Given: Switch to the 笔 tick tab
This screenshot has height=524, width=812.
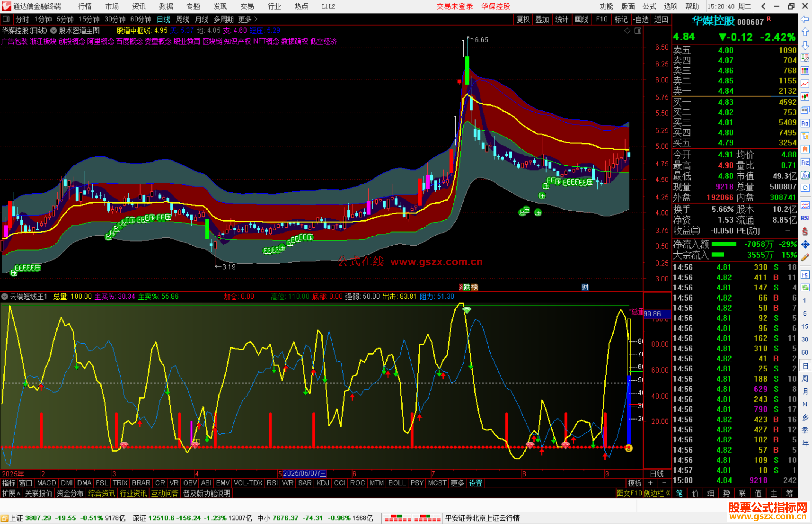Looking at the screenshot, I should tap(679, 493).
